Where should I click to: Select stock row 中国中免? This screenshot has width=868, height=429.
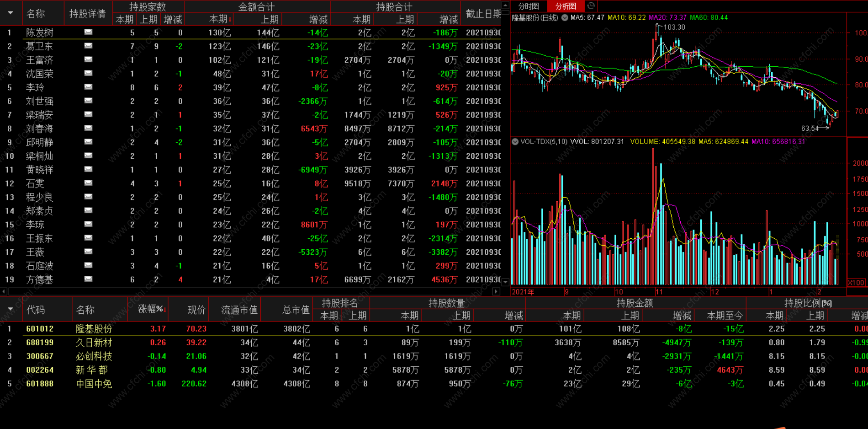[434, 383]
